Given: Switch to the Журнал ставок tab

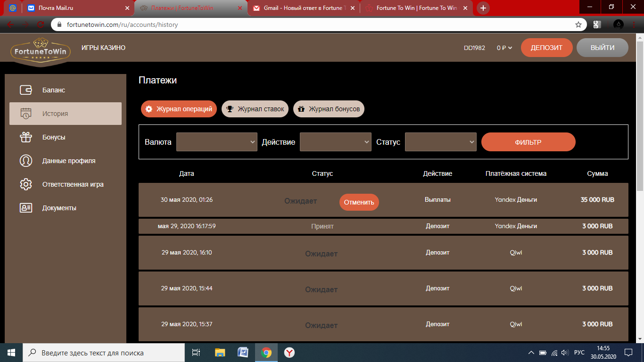Looking at the screenshot, I should (x=255, y=109).
